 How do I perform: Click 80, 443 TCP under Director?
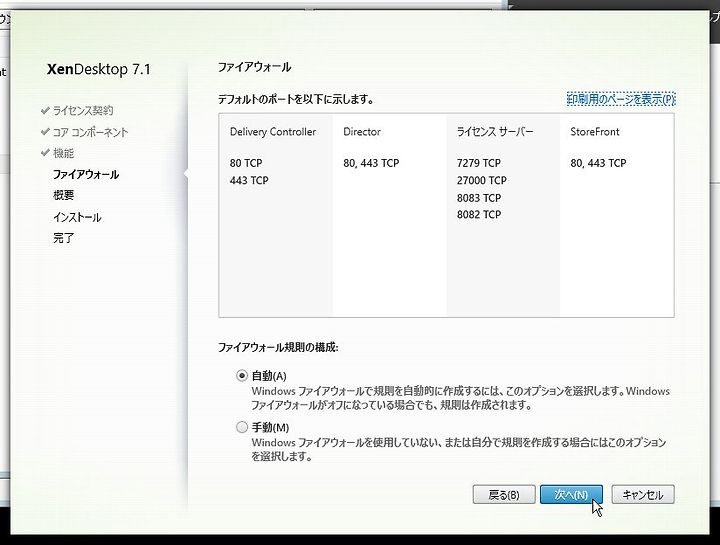coord(371,163)
